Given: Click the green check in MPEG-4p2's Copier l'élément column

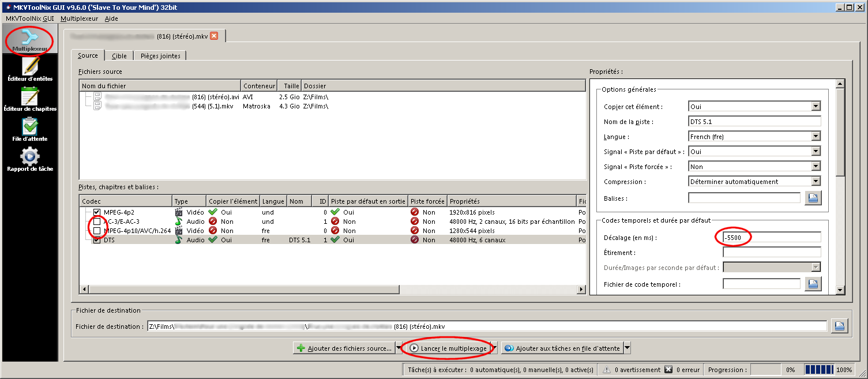Looking at the screenshot, I should [213, 212].
